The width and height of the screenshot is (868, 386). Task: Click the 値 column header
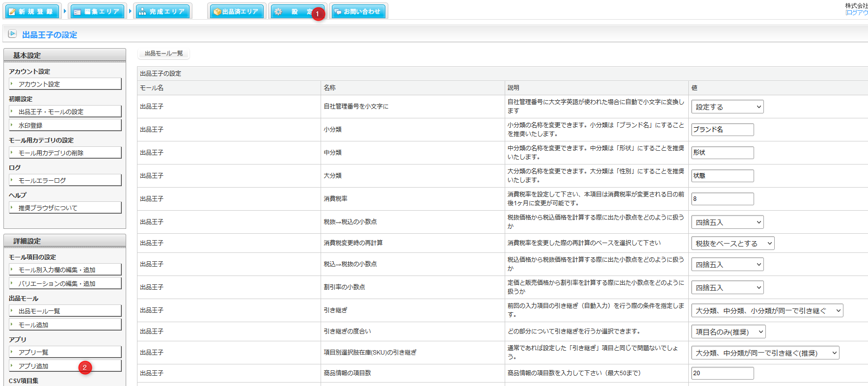(778, 88)
